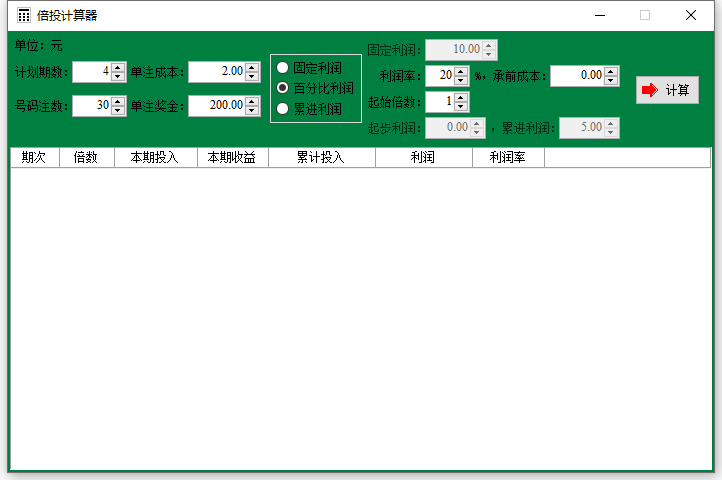
Task: Decrease 计划期数 with down arrow
Action: click(x=118, y=76)
